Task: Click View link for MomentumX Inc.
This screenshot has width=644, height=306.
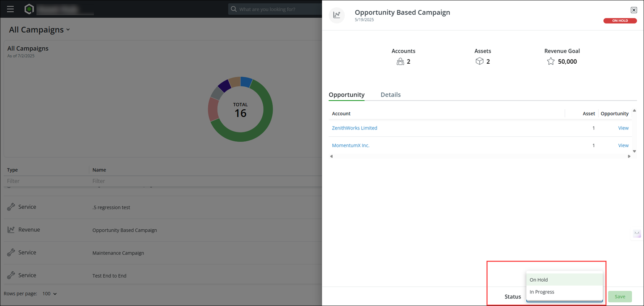Action: (x=623, y=145)
